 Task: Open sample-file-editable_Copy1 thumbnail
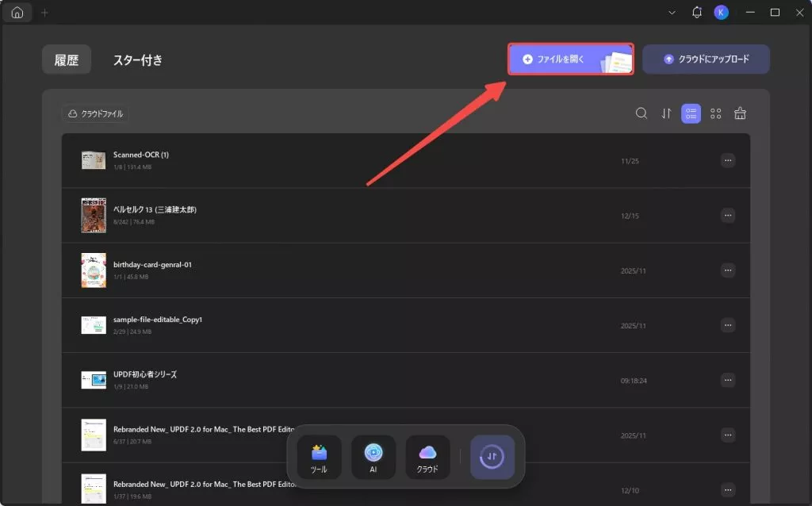pos(94,325)
